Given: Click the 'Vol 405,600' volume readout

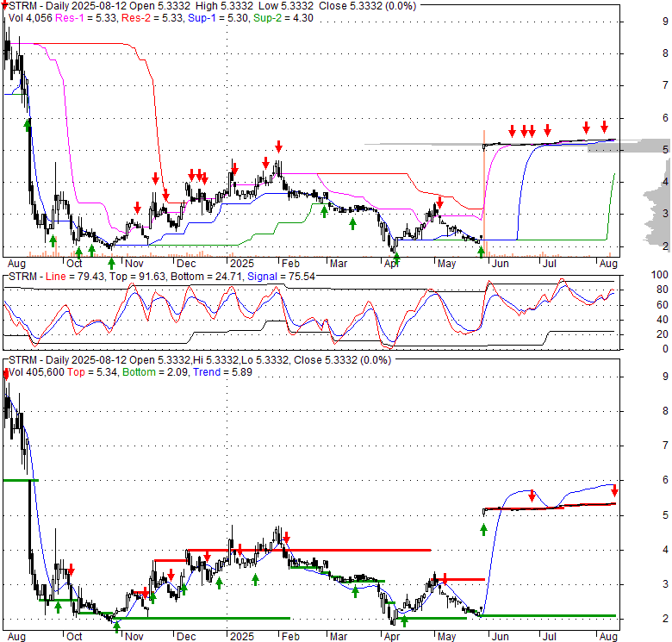Looking at the screenshot, I should (36, 372).
